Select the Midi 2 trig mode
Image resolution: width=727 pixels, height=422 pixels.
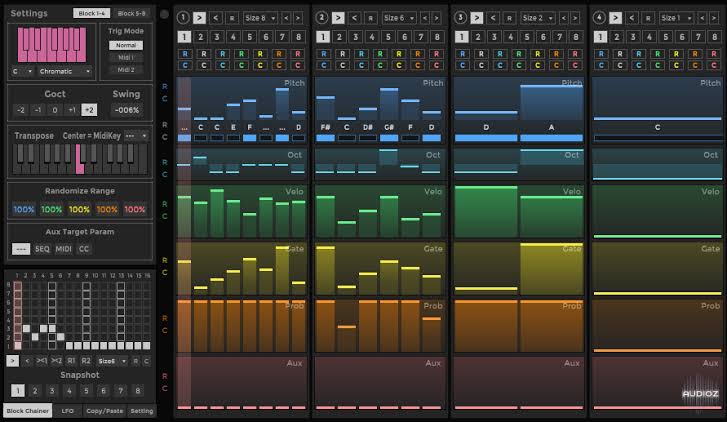click(x=126, y=70)
